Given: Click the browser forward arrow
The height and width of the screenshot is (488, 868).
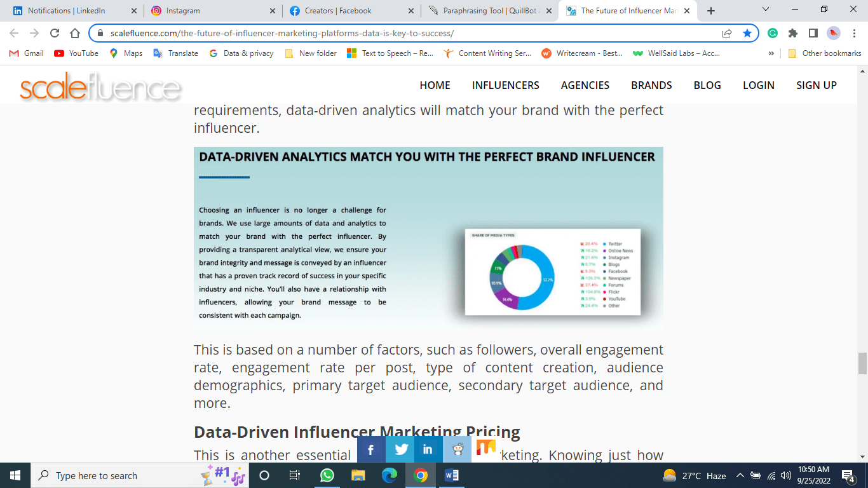Looking at the screenshot, I should tap(34, 33).
